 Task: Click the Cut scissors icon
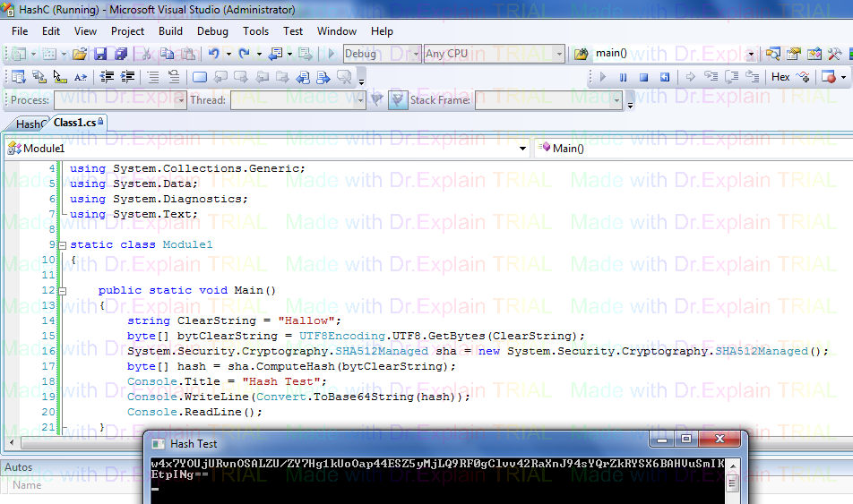tap(146, 54)
